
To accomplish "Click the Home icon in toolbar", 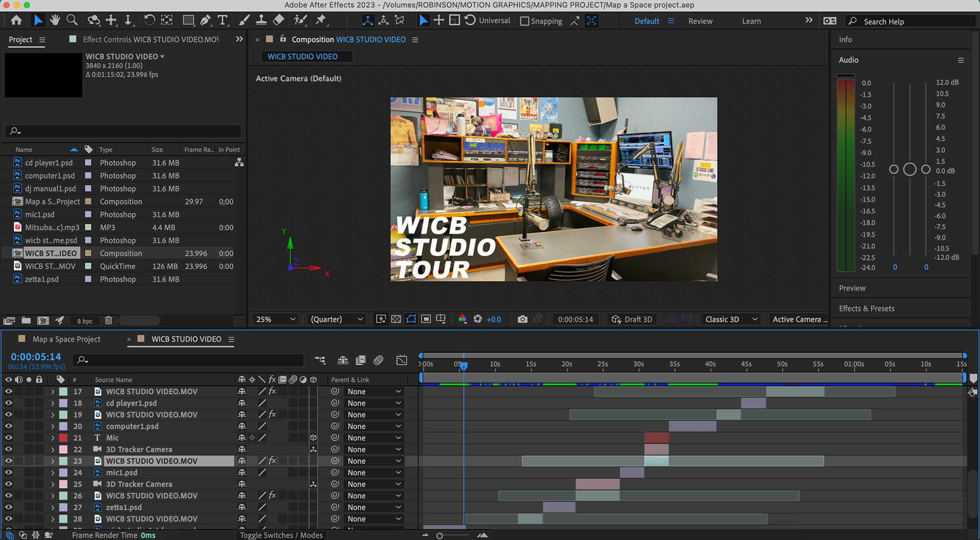I will [x=16, y=20].
